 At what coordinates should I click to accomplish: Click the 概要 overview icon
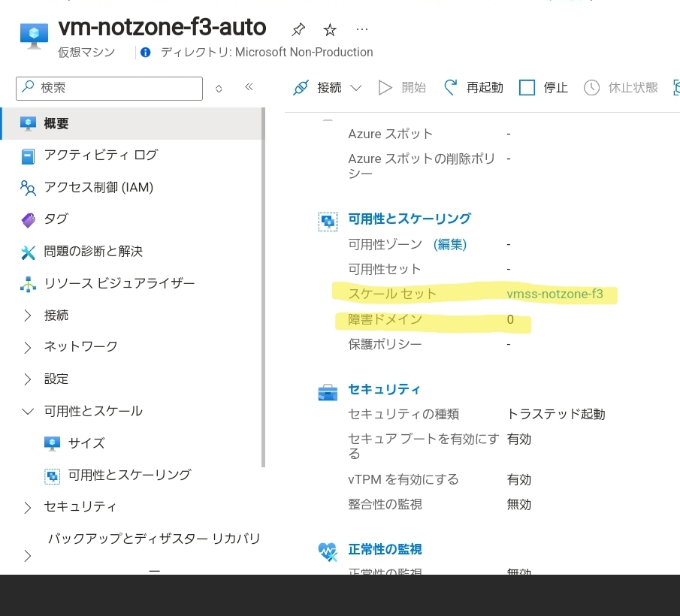click(29, 123)
